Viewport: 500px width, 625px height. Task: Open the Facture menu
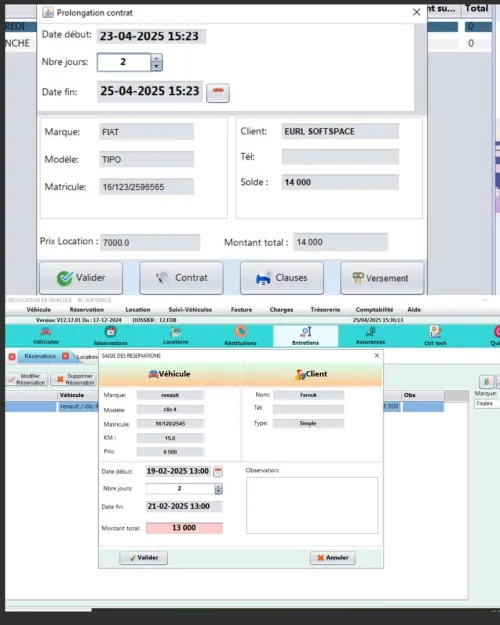click(241, 310)
